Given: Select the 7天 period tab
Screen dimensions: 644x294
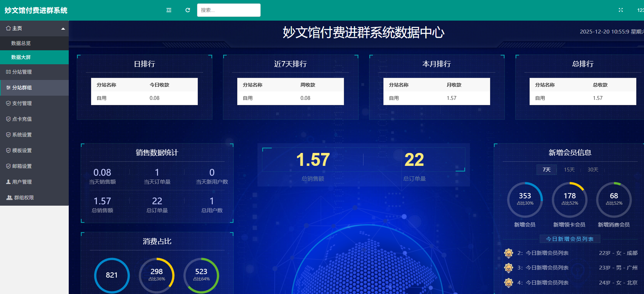Looking at the screenshot, I should point(546,170).
